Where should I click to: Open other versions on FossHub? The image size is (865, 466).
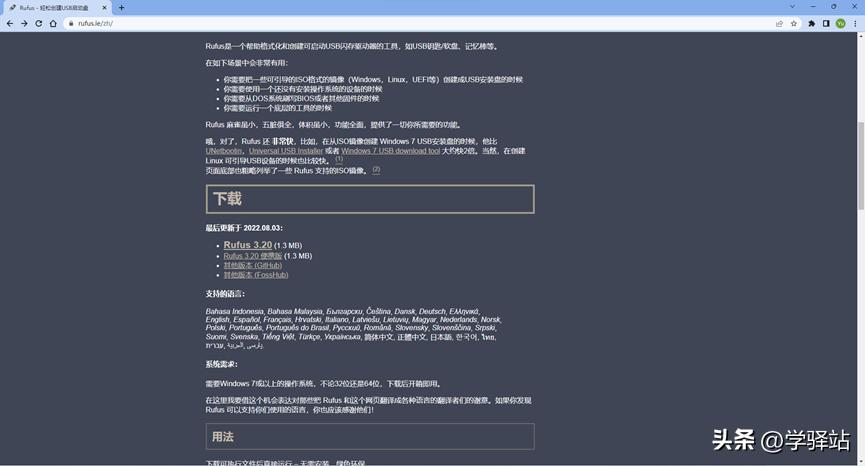pyautogui.click(x=256, y=275)
